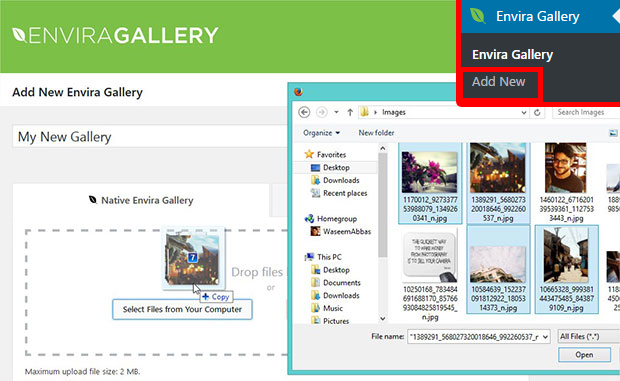Click the Open button
The image size is (620, 381).
[x=584, y=355]
